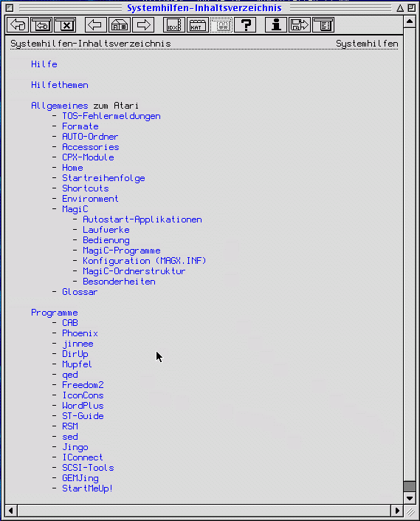This screenshot has height=521, width=420.
Task: Open the Accessories topic
Action: point(91,147)
